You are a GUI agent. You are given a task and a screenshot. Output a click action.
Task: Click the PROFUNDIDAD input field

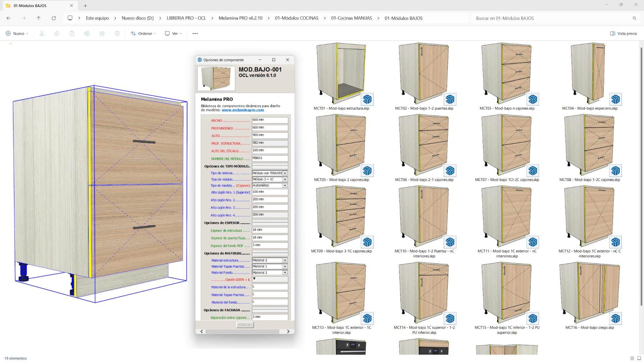[x=270, y=128]
